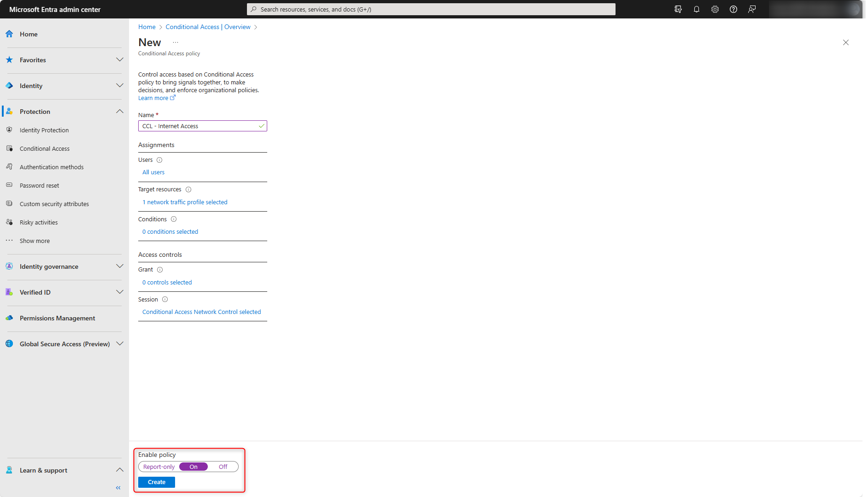Viewport: 868px width, 497px height.
Task: Click the CCL - Internet Access name field
Action: click(198, 126)
